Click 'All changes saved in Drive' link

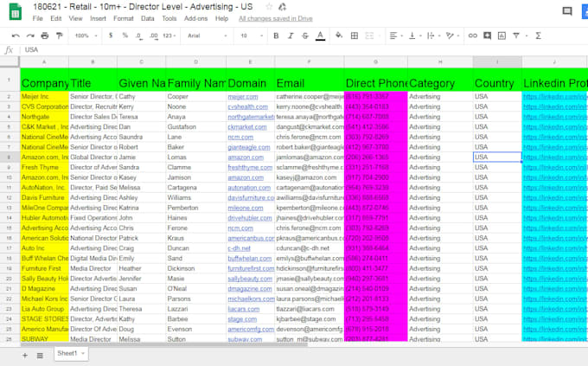coord(276,18)
